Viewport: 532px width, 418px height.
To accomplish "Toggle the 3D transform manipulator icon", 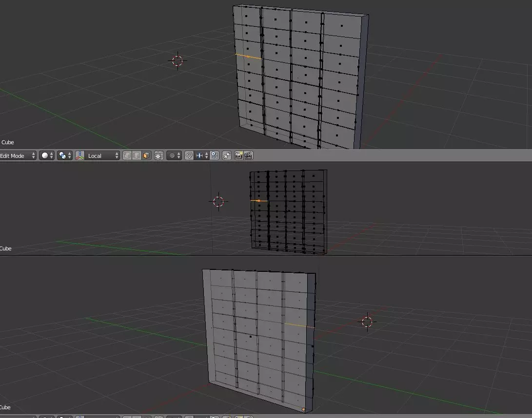I will [80, 155].
